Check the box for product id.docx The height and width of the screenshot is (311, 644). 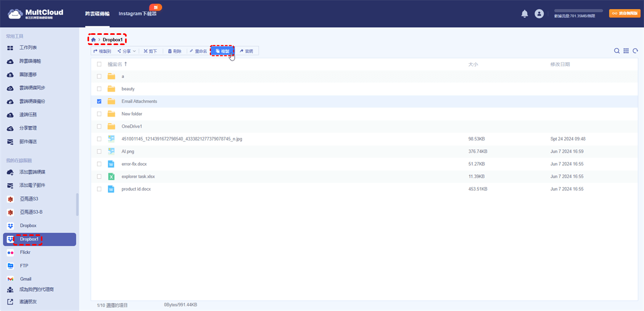tap(99, 189)
